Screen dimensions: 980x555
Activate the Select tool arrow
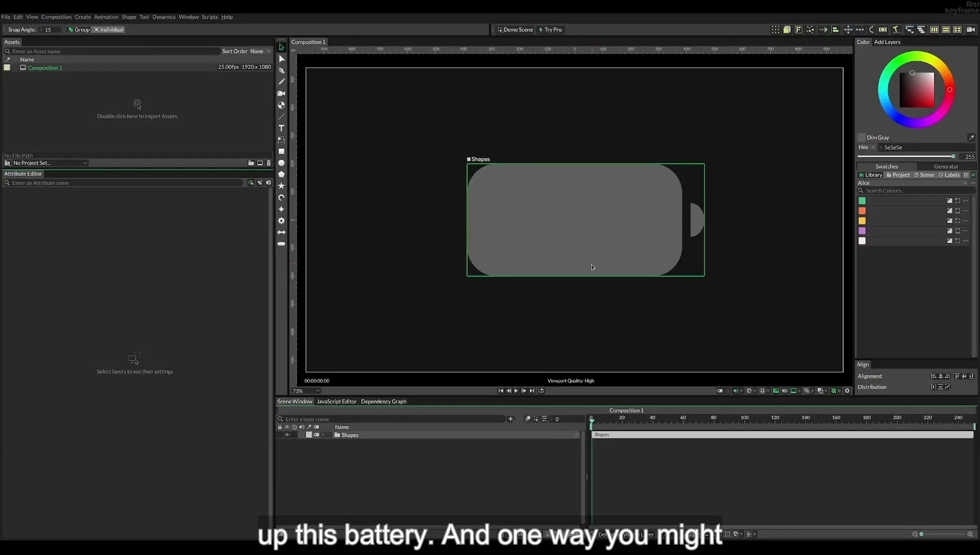point(281,47)
